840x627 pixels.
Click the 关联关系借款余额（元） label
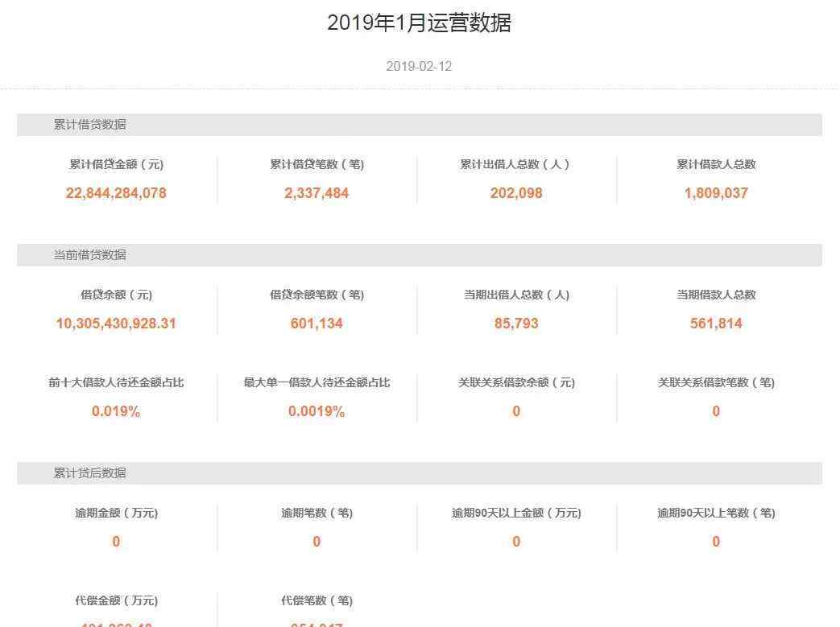click(516, 382)
